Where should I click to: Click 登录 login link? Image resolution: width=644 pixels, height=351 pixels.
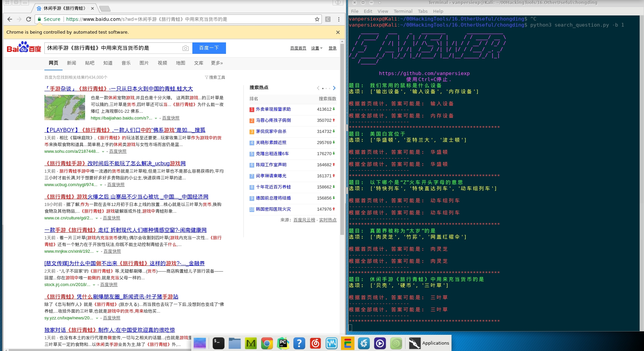[332, 48]
